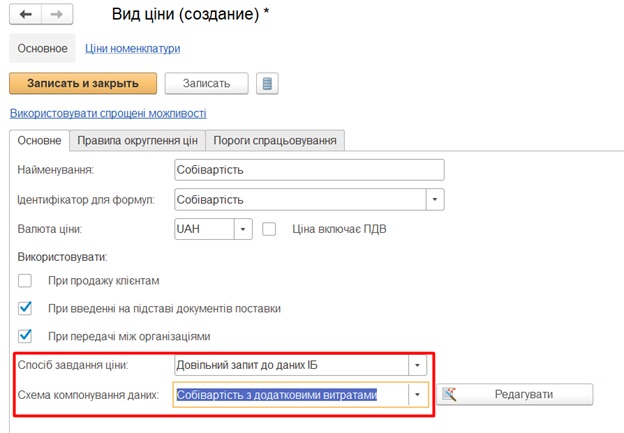The image size is (624, 433).
Task: Uncheck При передачі між організаціями
Action: [26, 336]
